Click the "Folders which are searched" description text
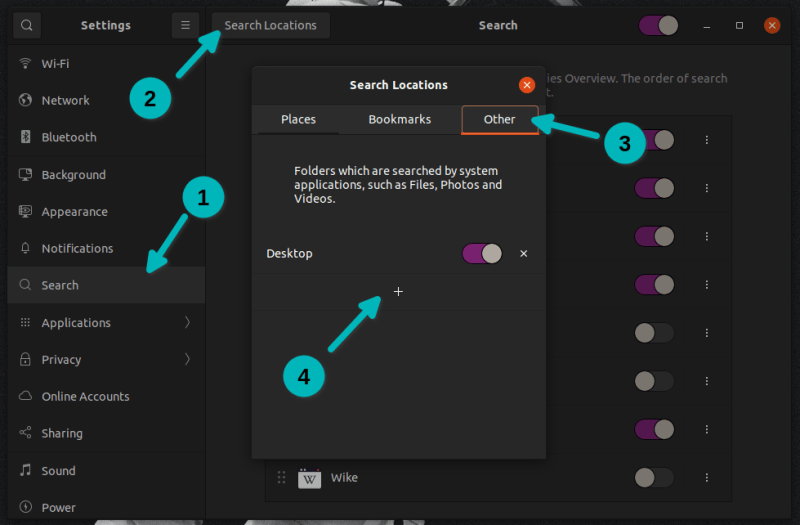Viewport: 800px width, 525px height. pyautogui.click(x=398, y=185)
